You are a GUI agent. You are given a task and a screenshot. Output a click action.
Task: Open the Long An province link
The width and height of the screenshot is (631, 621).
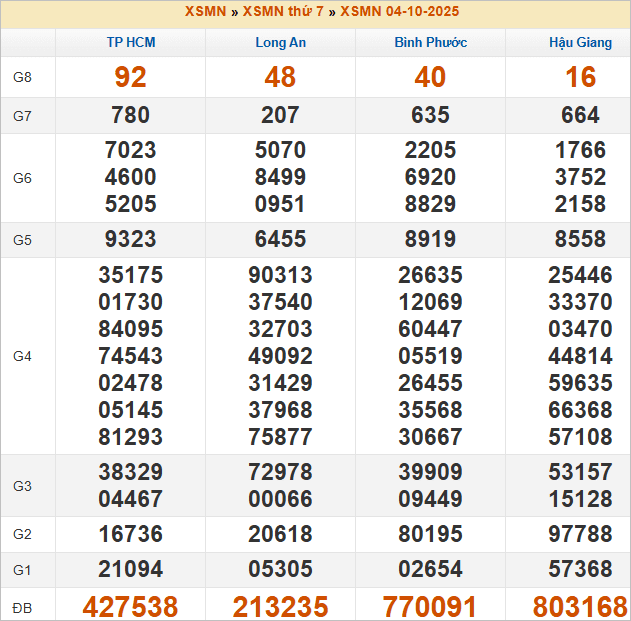click(280, 43)
